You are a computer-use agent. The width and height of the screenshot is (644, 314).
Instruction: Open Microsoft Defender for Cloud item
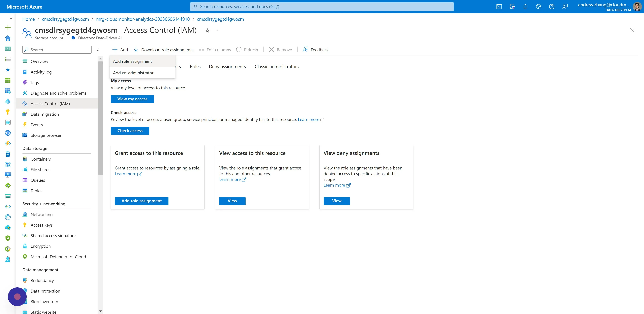(x=57, y=257)
